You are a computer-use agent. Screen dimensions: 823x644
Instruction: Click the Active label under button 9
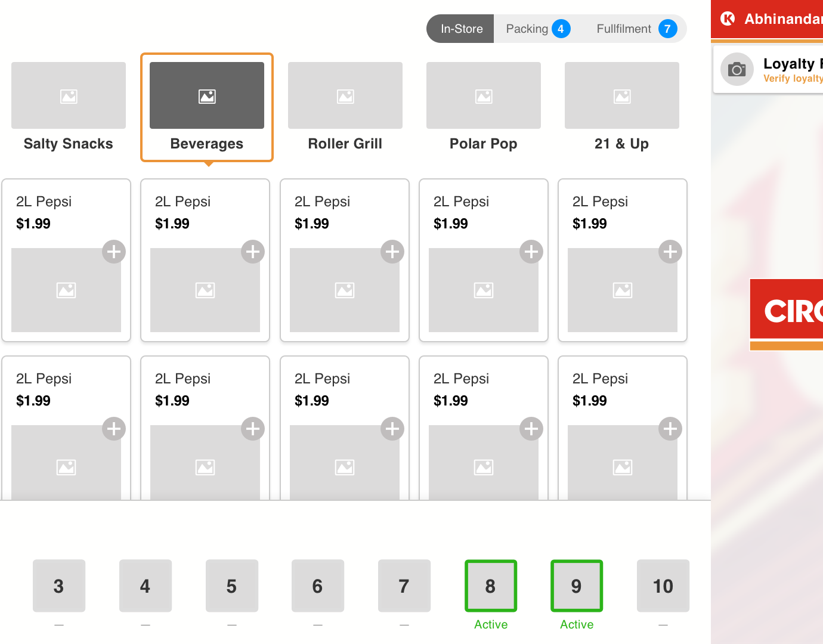(x=577, y=624)
